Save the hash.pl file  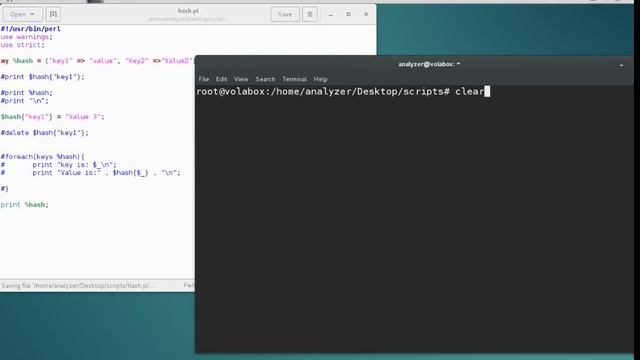[x=285, y=14]
